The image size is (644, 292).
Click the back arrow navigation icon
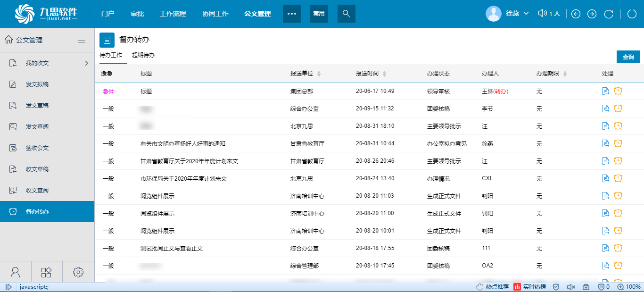pyautogui.click(x=576, y=14)
